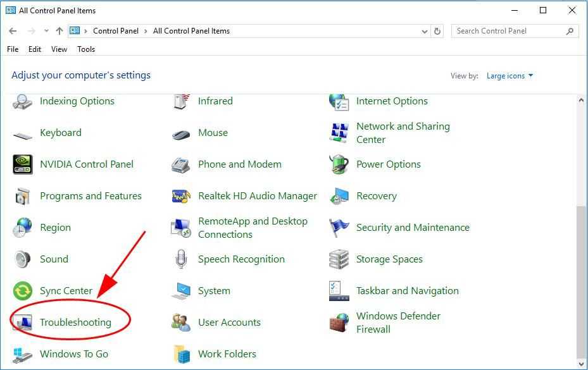
Task: Click the Programs and Features icon
Action: 23,196
